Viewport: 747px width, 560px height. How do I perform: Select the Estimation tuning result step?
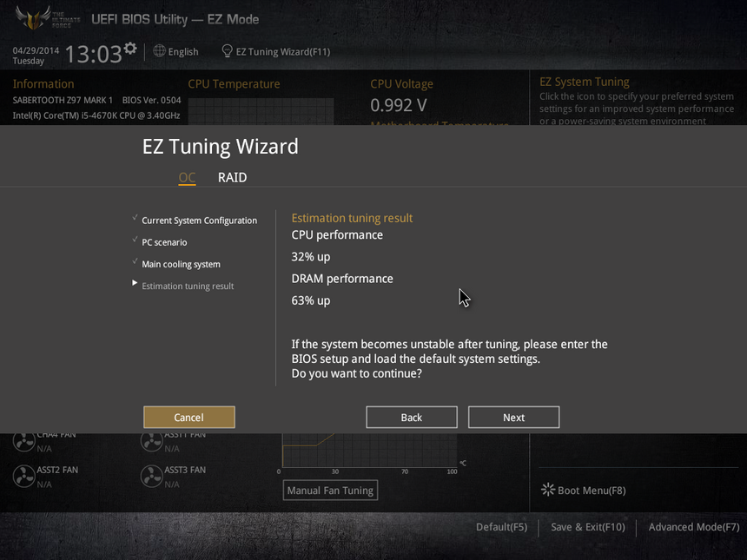point(188,287)
